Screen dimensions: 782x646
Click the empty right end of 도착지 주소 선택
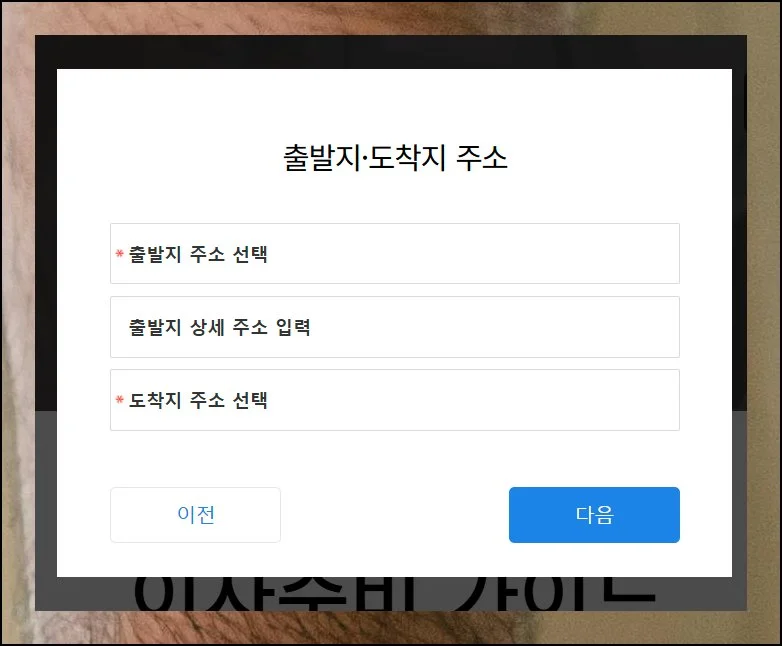[598, 400]
